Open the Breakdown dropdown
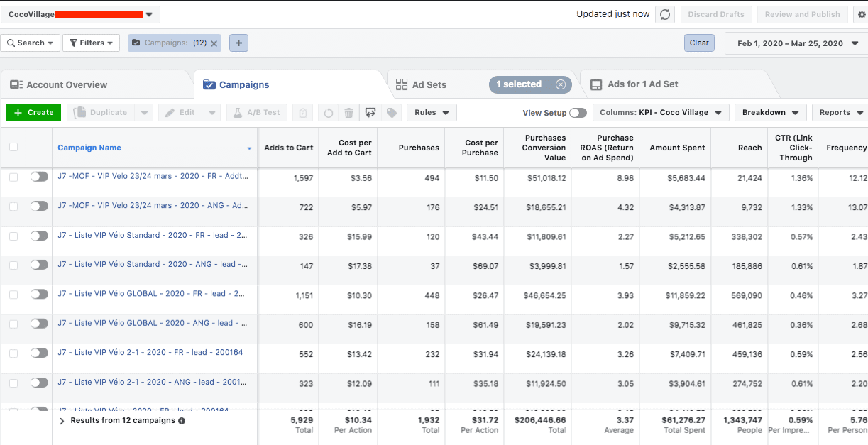868x445 pixels. point(770,112)
